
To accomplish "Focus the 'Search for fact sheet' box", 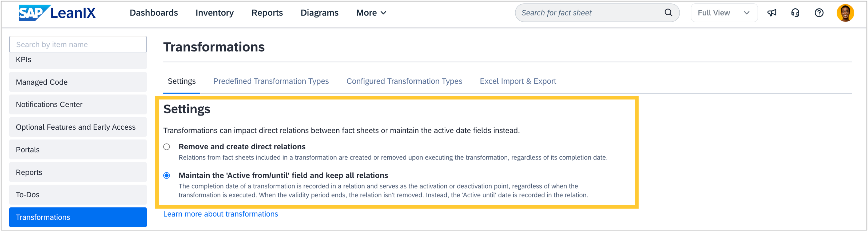I will (x=590, y=13).
